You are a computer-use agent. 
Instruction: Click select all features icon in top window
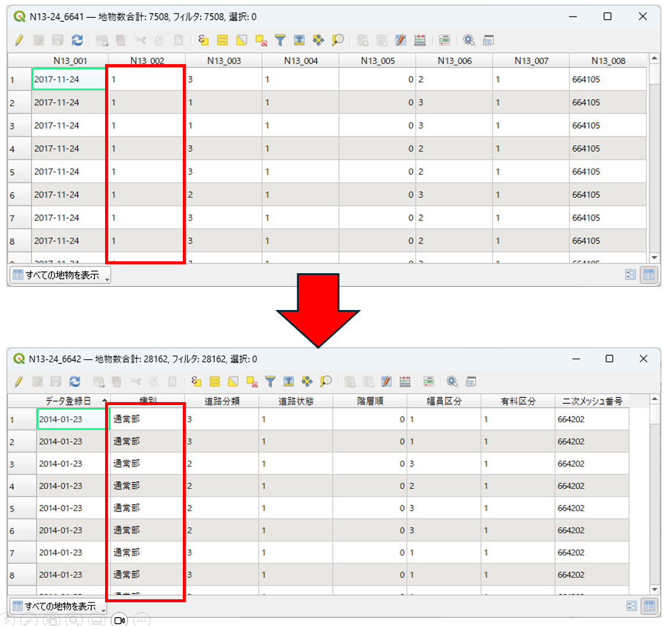tap(223, 40)
